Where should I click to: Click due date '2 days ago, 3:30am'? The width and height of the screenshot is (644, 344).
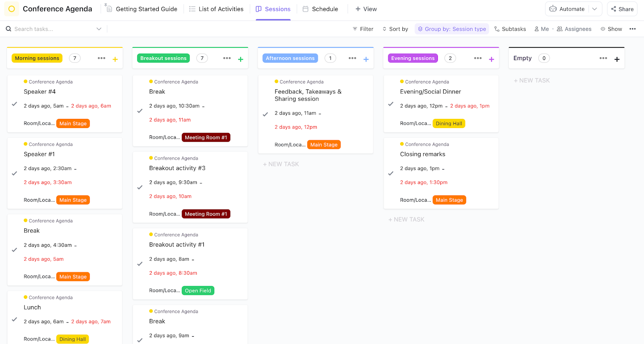(47, 182)
